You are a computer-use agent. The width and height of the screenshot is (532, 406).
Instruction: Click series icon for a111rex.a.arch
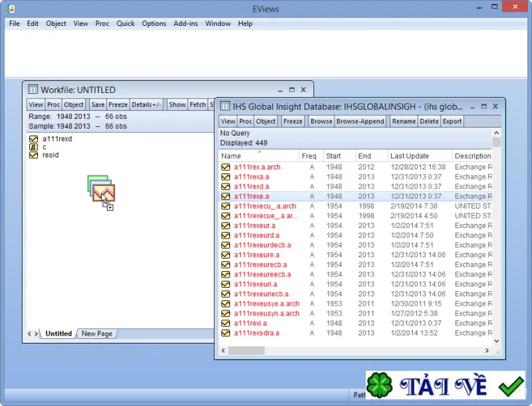coord(225,167)
